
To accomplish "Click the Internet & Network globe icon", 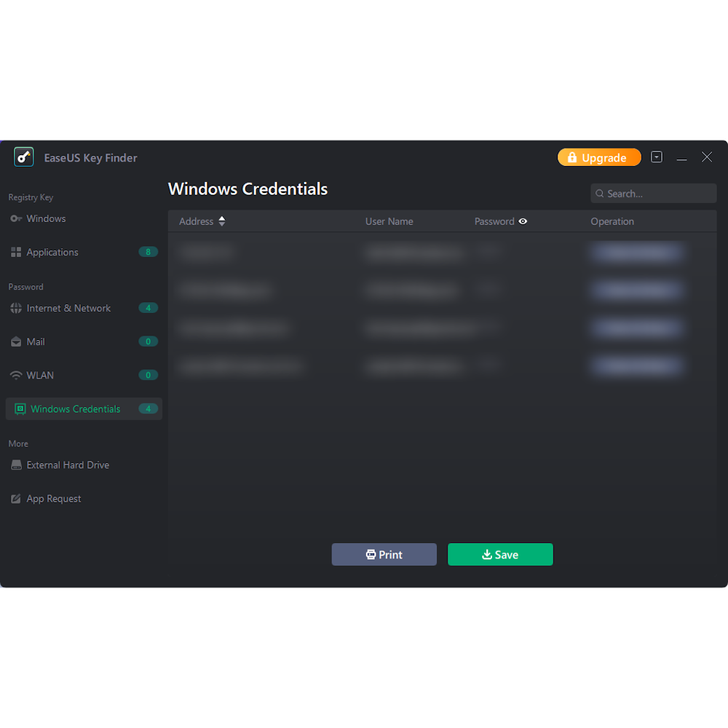I will 16,308.
